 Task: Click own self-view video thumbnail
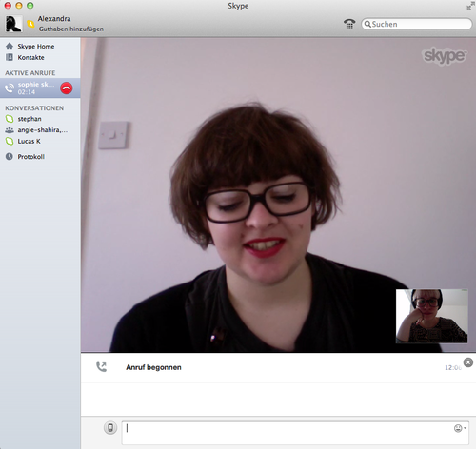coord(432,316)
